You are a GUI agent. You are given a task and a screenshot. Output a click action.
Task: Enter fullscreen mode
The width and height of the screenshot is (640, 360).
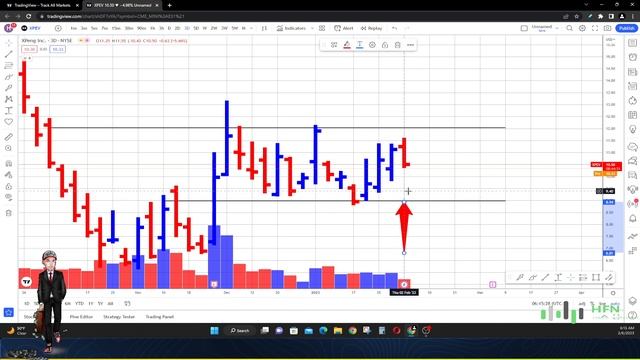coord(595,28)
